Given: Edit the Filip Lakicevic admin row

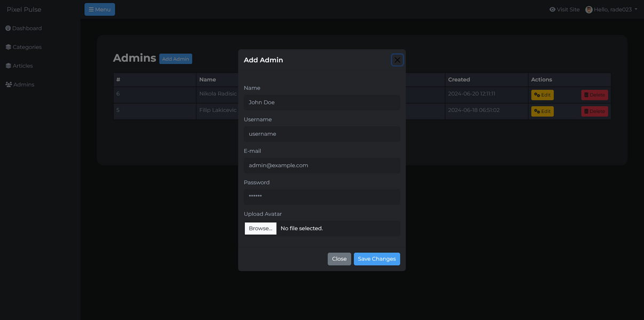Looking at the screenshot, I should coord(542,111).
